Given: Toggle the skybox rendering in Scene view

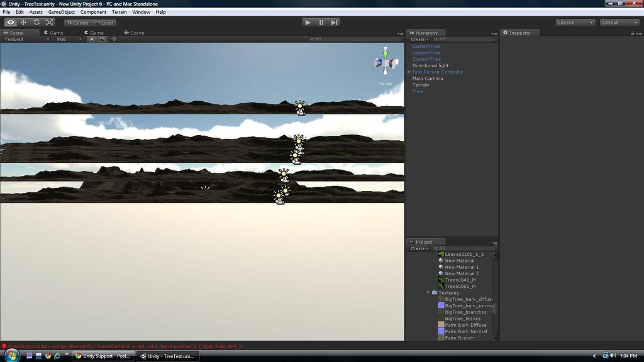Looking at the screenshot, I should (x=103, y=38).
